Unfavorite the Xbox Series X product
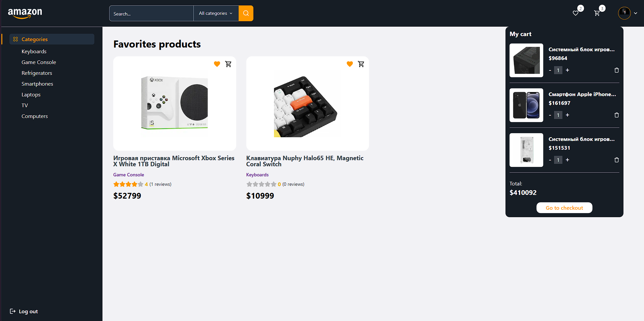The height and width of the screenshot is (321, 644). click(x=217, y=64)
